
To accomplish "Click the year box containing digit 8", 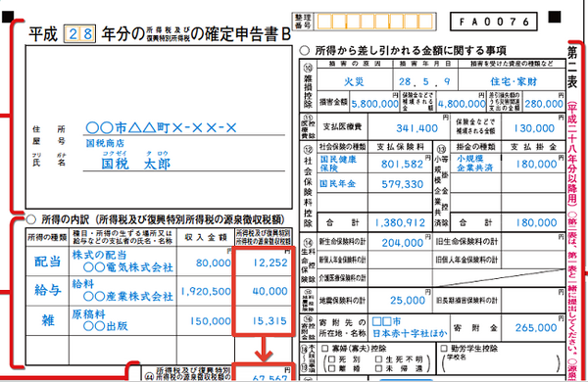I will point(87,34).
